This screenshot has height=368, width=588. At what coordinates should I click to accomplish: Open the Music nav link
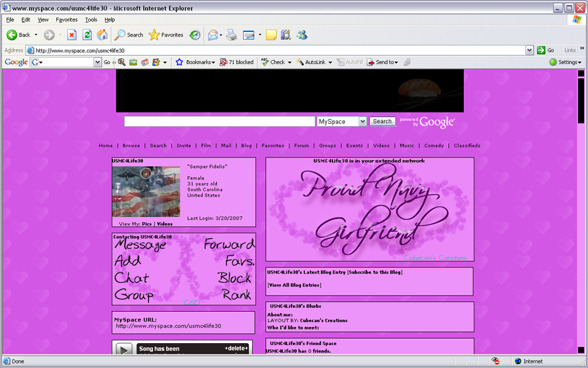click(x=407, y=146)
